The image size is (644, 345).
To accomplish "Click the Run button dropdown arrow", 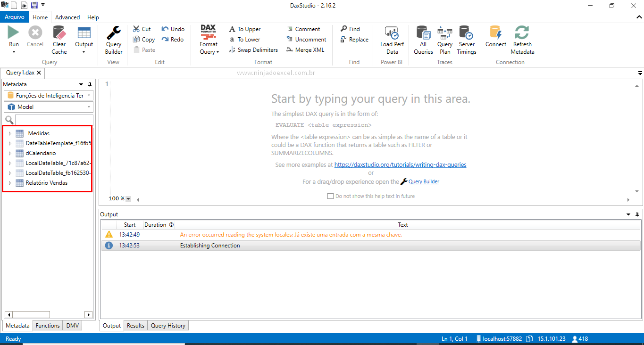I will coord(14,52).
